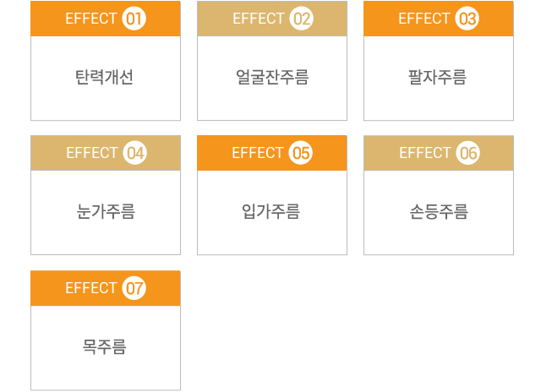The image size is (541, 392).
Task: Choose the 입가주름 effect card
Action: [272, 195]
